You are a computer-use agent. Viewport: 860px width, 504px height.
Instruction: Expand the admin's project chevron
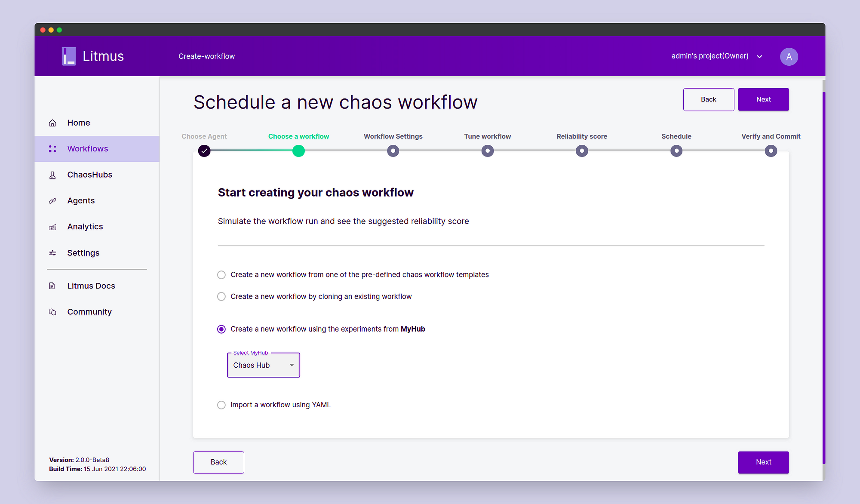coord(759,57)
